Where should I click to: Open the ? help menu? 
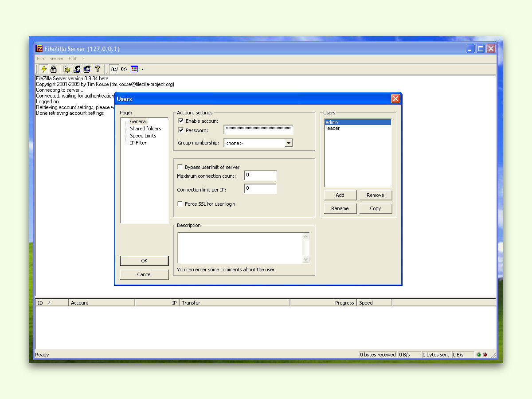click(83, 59)
